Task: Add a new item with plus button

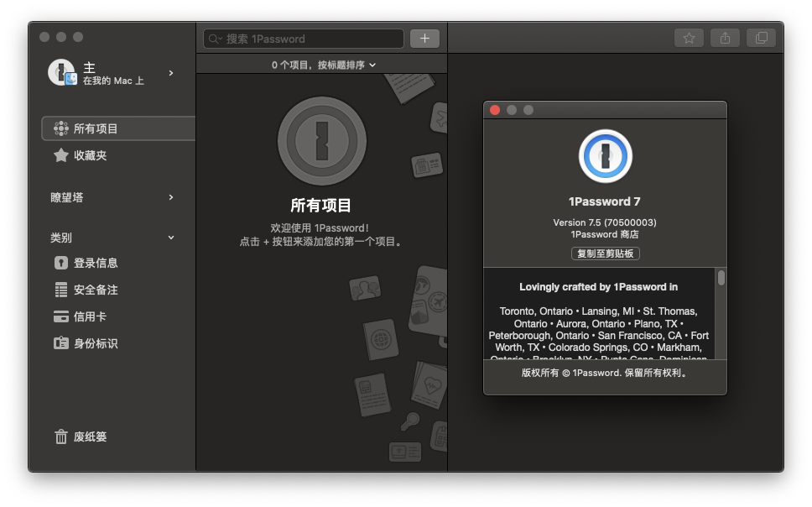Action: coord(424,39)
